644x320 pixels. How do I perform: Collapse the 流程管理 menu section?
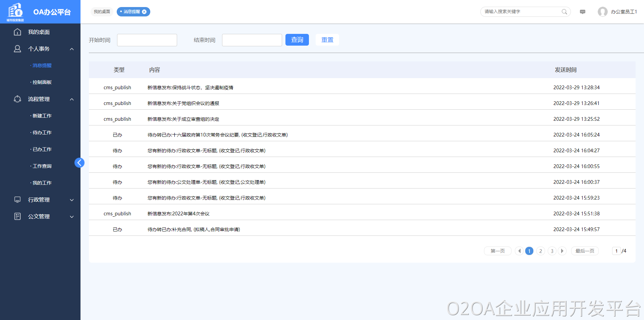pos(72,99)
